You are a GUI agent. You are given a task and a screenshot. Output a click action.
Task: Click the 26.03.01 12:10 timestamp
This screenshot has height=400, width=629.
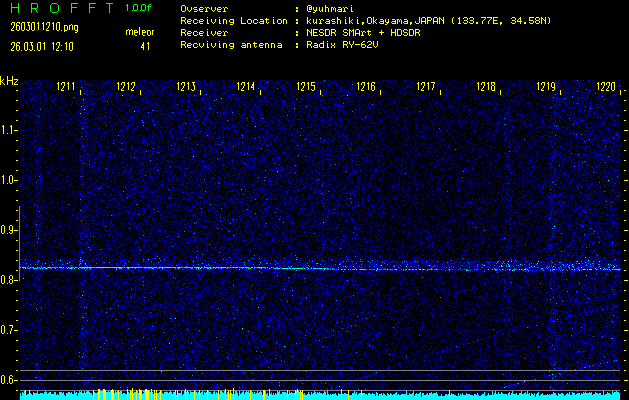point(42,45)
